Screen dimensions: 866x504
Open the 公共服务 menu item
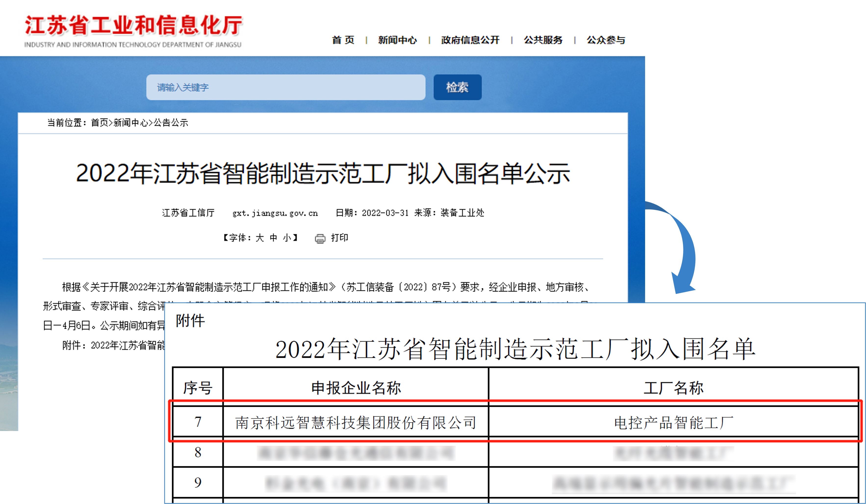click(x=543, y=40)
